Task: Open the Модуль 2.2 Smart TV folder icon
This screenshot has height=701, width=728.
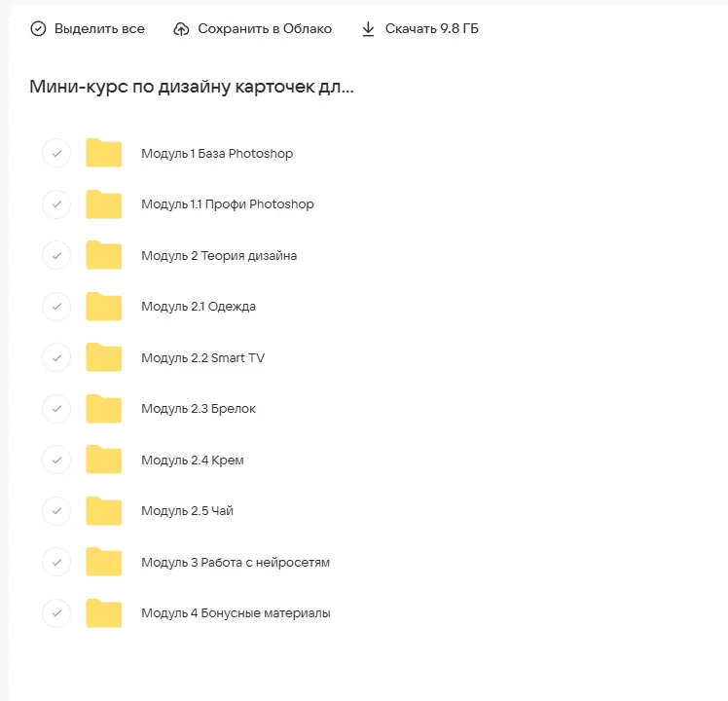Action: point(103,358)
